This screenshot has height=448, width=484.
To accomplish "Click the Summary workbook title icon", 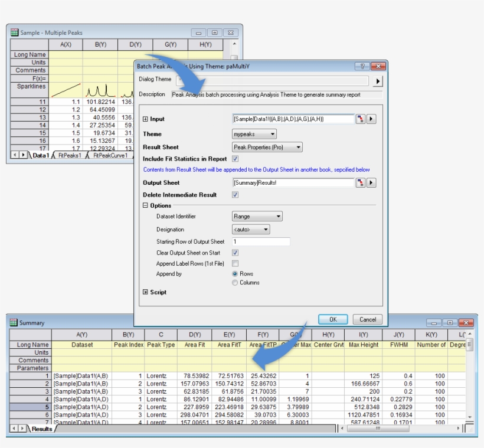I will 14,323.
